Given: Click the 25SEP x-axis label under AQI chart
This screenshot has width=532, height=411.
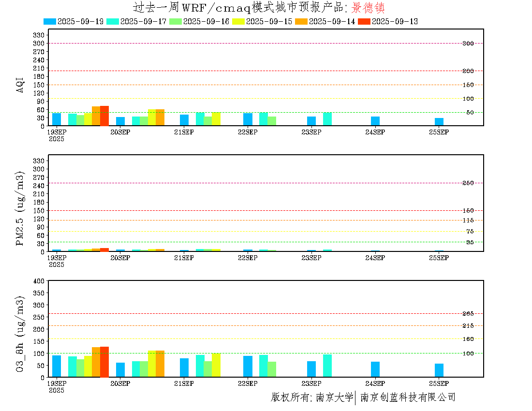Looking at the screenshot, I should pyautogui.click(x=439, y=132).
